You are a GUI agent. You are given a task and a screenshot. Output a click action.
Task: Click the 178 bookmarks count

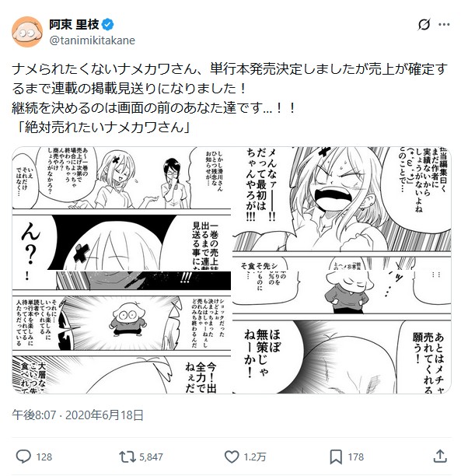click(356, 457)
